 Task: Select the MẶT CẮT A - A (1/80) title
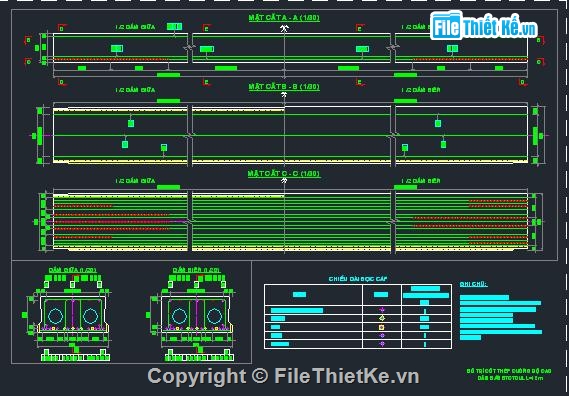[x=284, y=18]
